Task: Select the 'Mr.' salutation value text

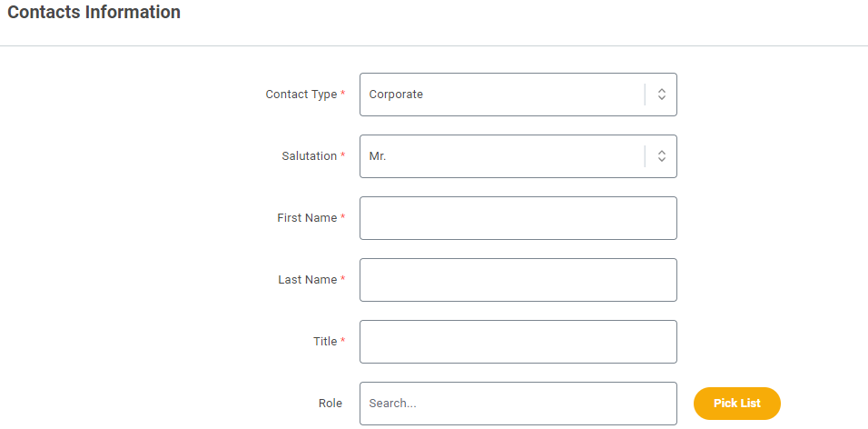Action: (x=378, y=156)
